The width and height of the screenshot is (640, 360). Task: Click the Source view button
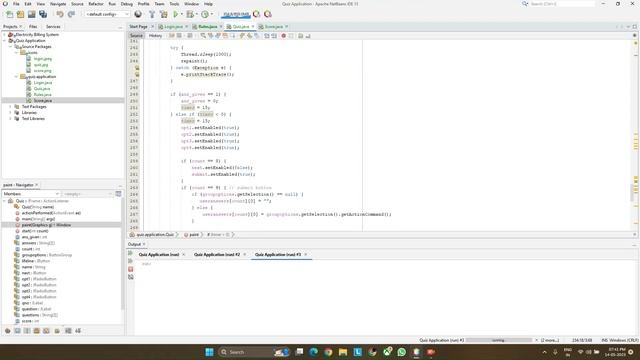point(136,36)
